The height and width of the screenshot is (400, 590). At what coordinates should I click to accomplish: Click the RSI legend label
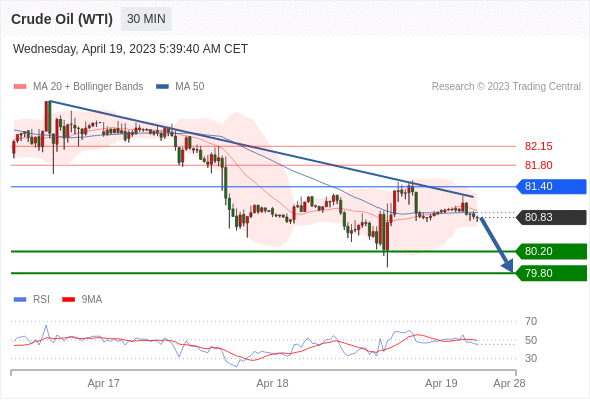click(x=41, y=300)
